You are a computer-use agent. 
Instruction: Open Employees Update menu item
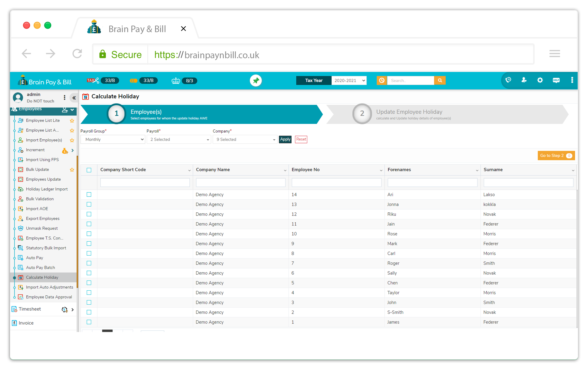pyautogui.click(x=43, y=179)
